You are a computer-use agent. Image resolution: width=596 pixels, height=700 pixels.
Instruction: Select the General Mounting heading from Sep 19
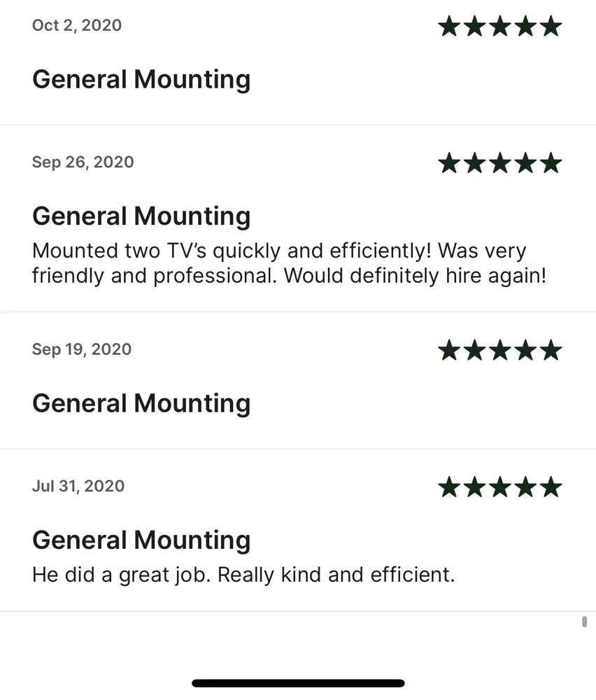(141, 404)
